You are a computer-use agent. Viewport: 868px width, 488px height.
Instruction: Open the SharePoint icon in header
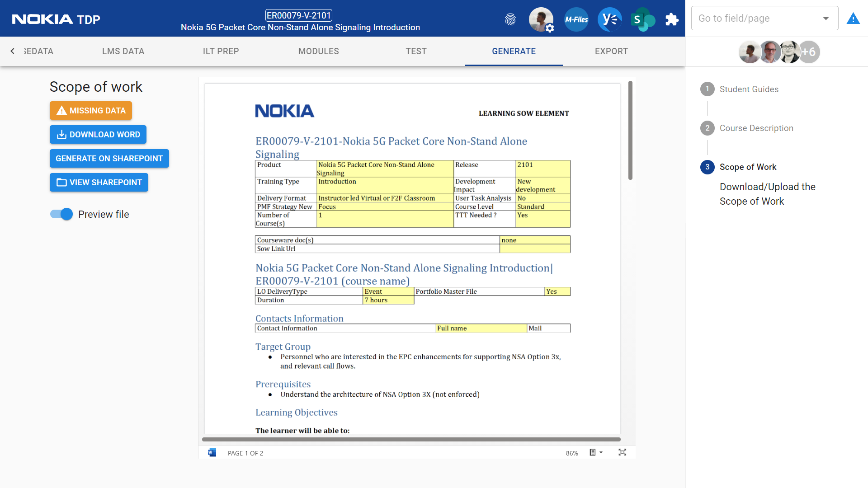click(643, 19)
